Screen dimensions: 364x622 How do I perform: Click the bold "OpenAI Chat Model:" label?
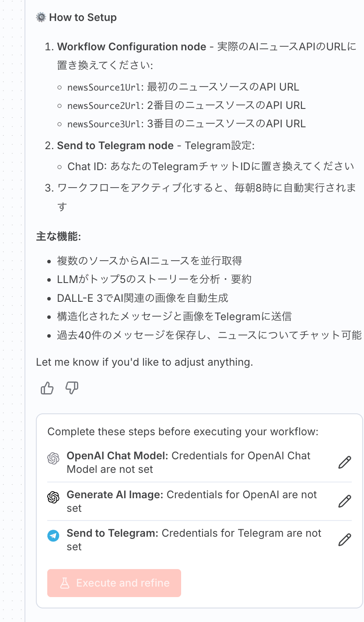[x=117, y=456]
